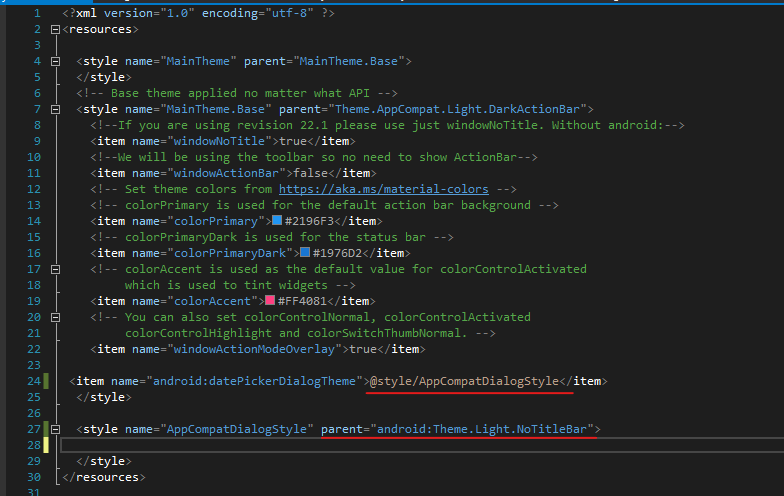Collapse the AppCompatDialogStyle style on line 27

[56, 430]
